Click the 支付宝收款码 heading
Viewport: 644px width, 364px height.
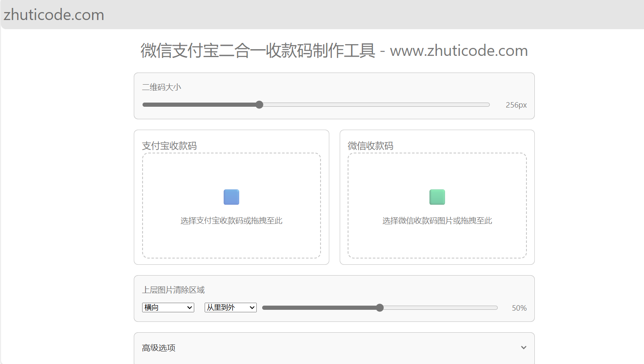click(x=169, y=146)
